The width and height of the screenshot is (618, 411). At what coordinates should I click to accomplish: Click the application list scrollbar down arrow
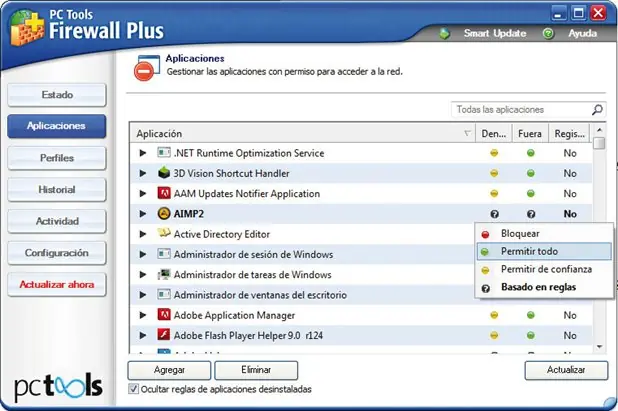pos(599,347)
